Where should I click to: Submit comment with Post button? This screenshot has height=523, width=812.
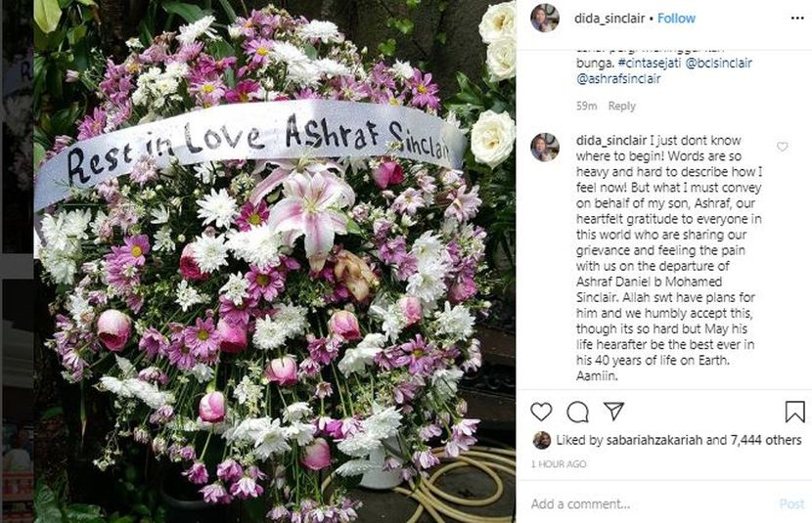click(x=791, y=503)
